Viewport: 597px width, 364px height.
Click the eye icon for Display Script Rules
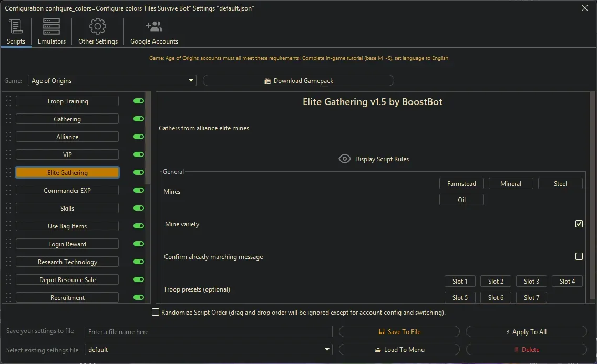(x=345, y=159)
